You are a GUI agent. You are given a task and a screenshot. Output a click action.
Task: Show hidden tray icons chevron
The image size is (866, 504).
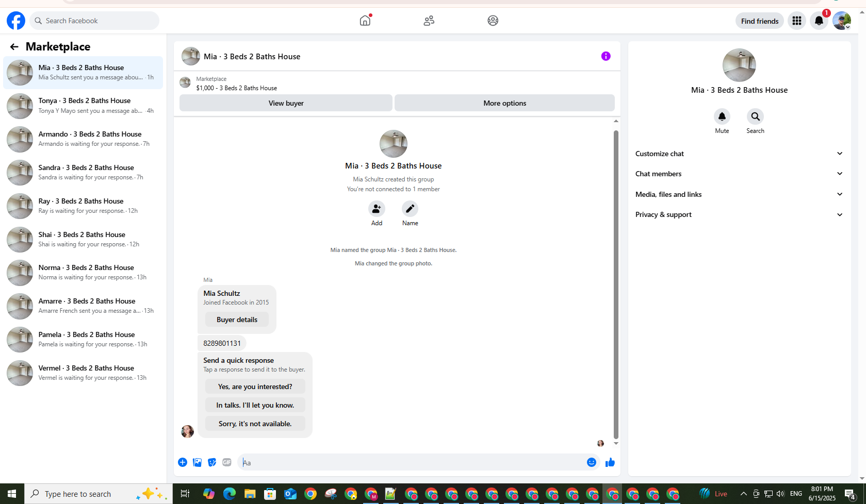click(744, 494)
